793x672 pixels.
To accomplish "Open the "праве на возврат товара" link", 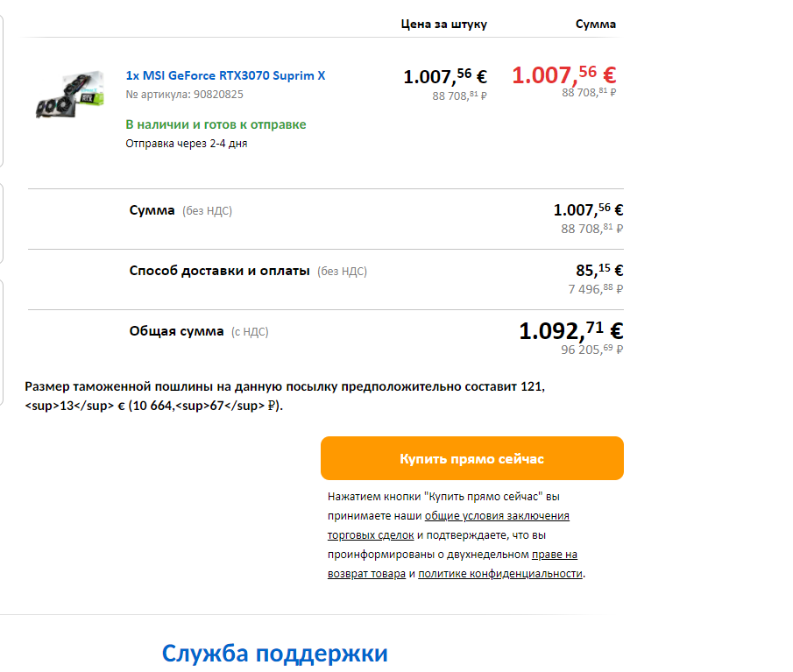I will click(x=554, y=555).
